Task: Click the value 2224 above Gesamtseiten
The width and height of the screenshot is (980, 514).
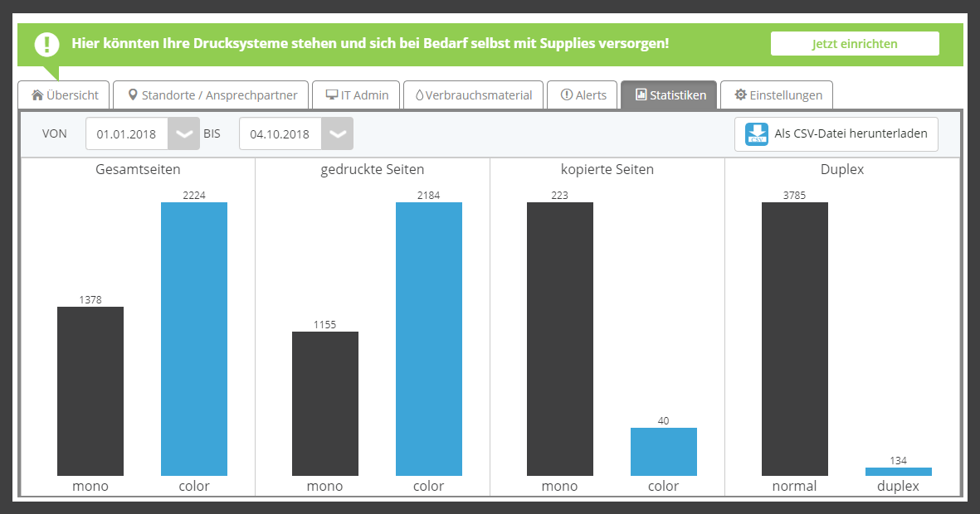Action: click(194, 195)
